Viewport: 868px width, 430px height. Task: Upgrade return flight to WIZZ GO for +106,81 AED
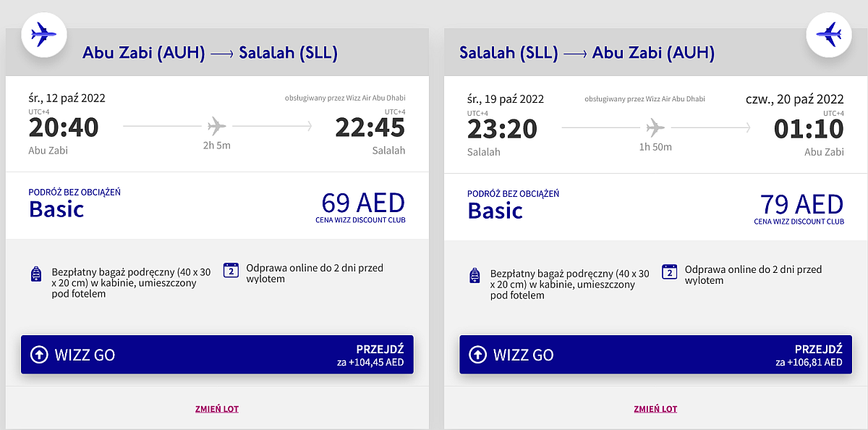pyautogui.click(x=656, y=355)
